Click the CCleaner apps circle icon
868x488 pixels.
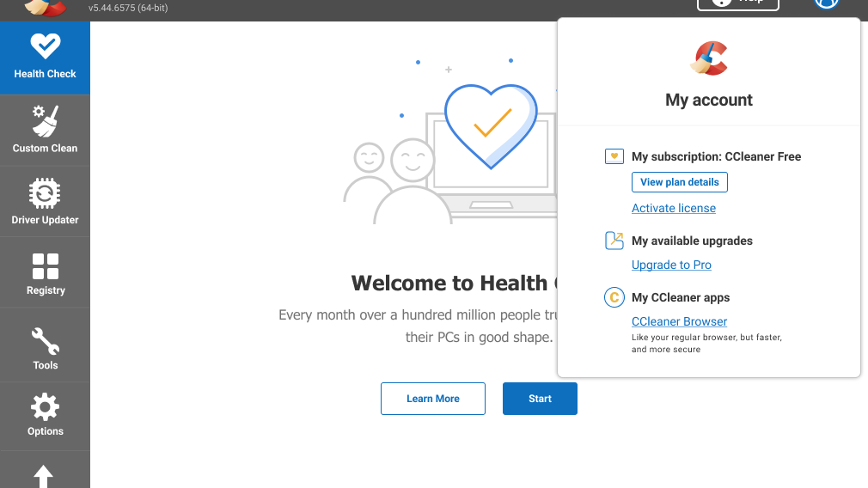coord(614,297)
